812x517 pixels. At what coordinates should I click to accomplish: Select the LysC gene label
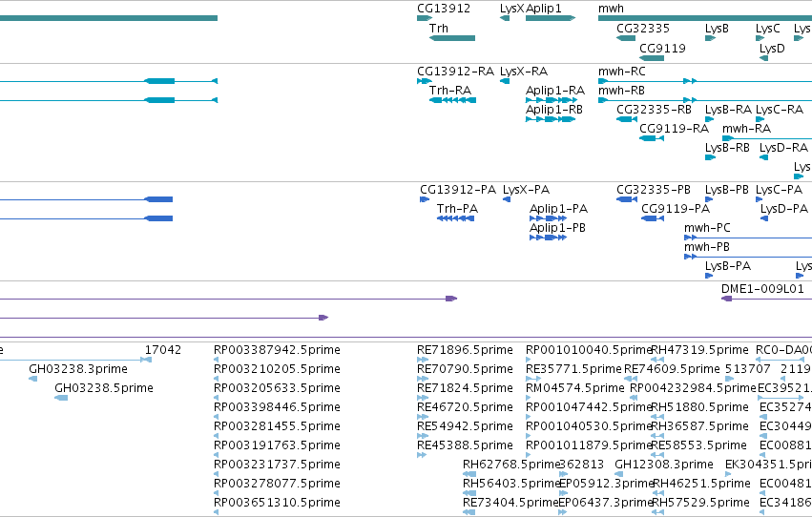coord(767,29)
